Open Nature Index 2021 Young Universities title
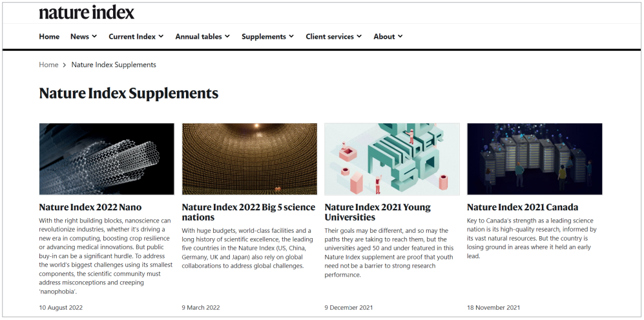The image size is (644, 320). coord(377,212)
